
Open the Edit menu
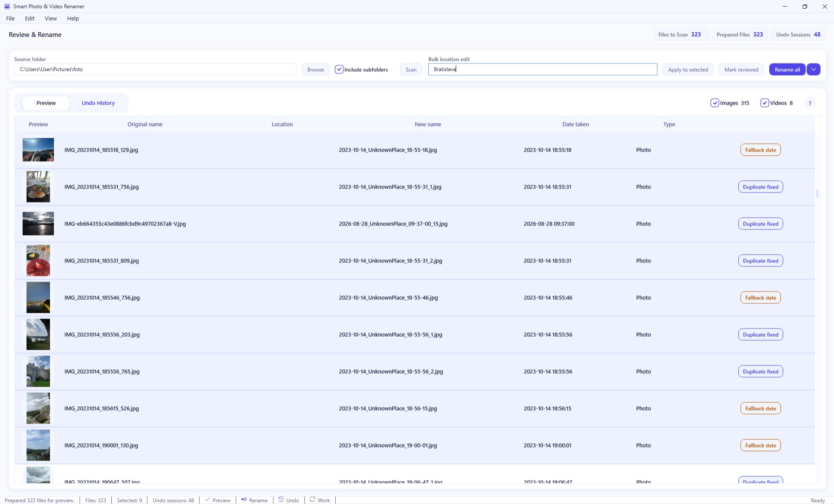click(x=30, y=18)
